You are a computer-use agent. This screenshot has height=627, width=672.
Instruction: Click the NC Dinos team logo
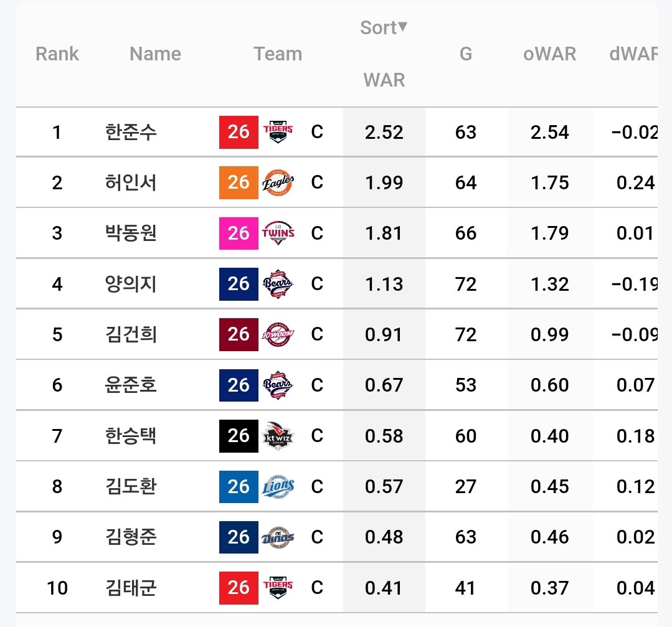click(x=278, y=537)
